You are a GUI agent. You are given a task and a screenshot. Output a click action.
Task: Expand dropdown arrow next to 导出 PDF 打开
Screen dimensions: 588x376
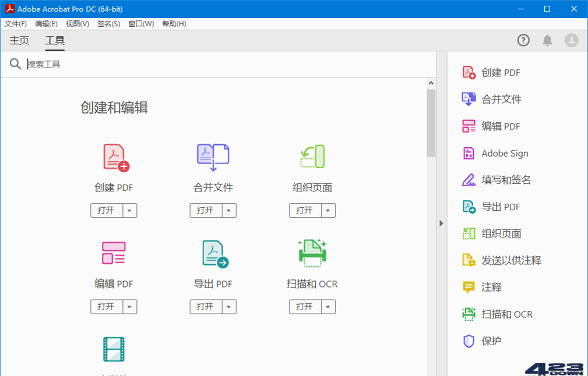[229, 307]
